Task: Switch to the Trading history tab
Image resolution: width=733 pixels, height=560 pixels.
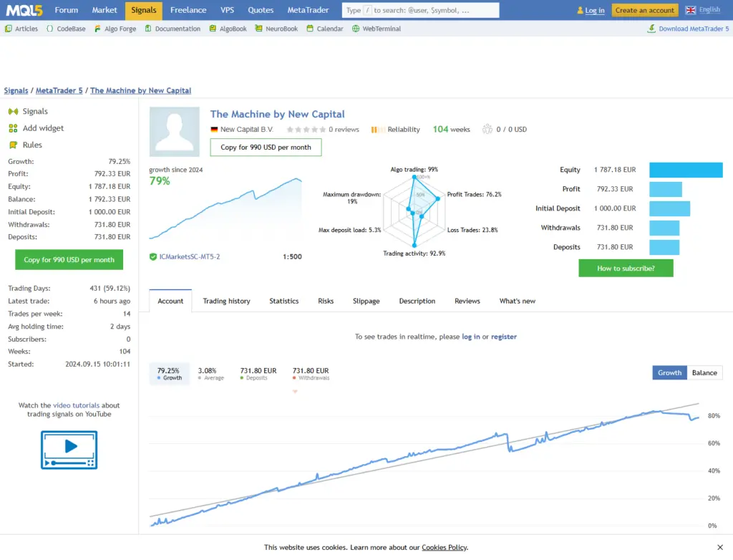Action: point(226,301)
